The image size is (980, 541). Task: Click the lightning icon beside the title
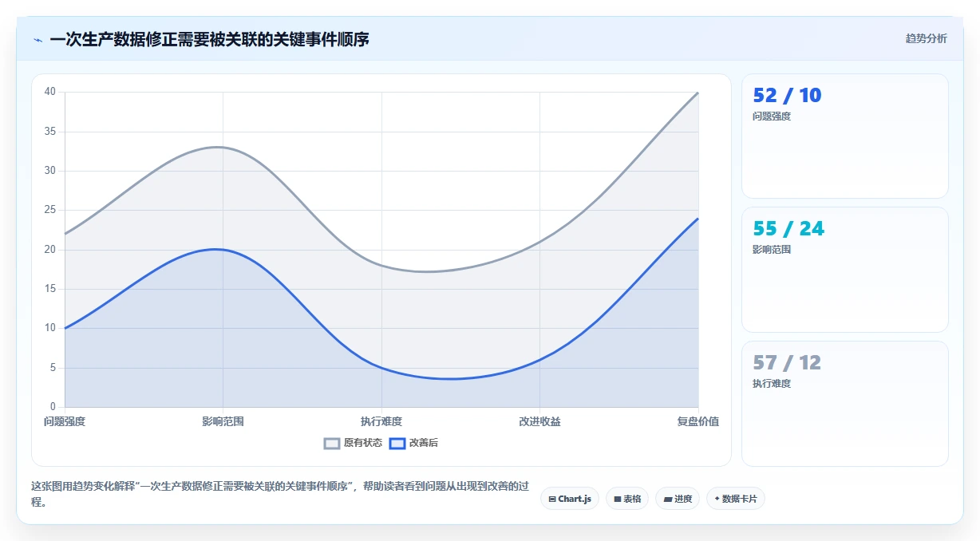tap(38, 40)
